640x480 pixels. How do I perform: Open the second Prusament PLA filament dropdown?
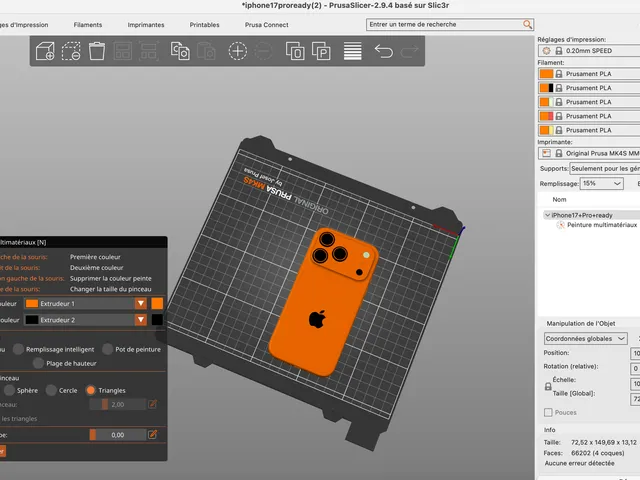[x=589, y=88]
